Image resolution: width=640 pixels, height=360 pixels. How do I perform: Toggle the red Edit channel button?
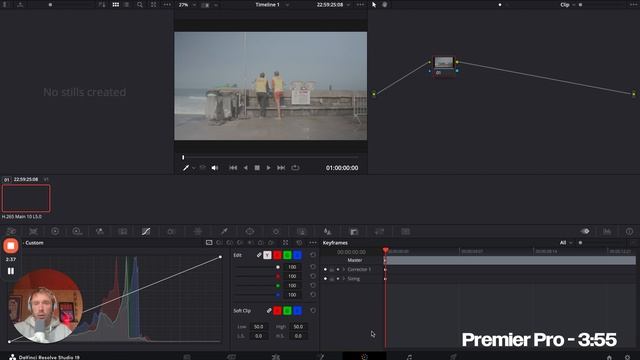point(277,255)
